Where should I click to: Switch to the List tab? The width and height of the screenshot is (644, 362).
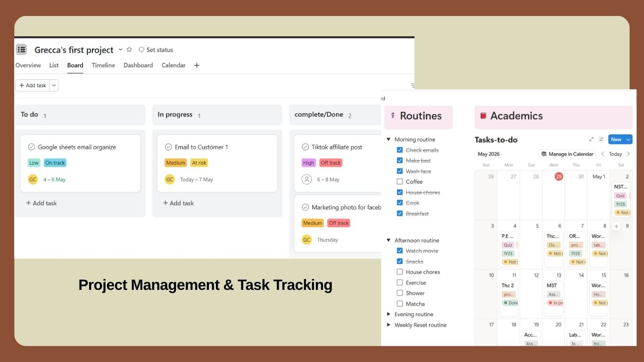coord(54,66)
